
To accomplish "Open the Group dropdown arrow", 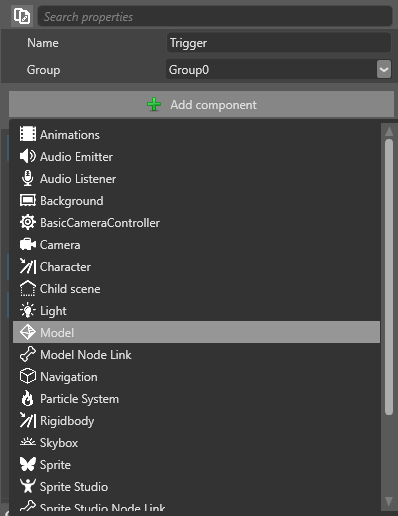I will click(384, 70).
